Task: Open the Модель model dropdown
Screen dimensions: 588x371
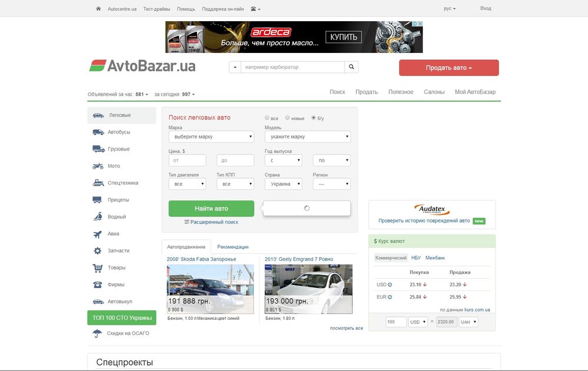Action: [308, 136]
